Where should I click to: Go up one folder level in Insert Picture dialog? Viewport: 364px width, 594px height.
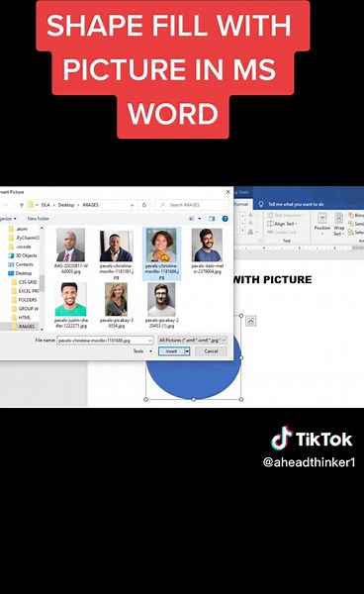pos(22,205)
